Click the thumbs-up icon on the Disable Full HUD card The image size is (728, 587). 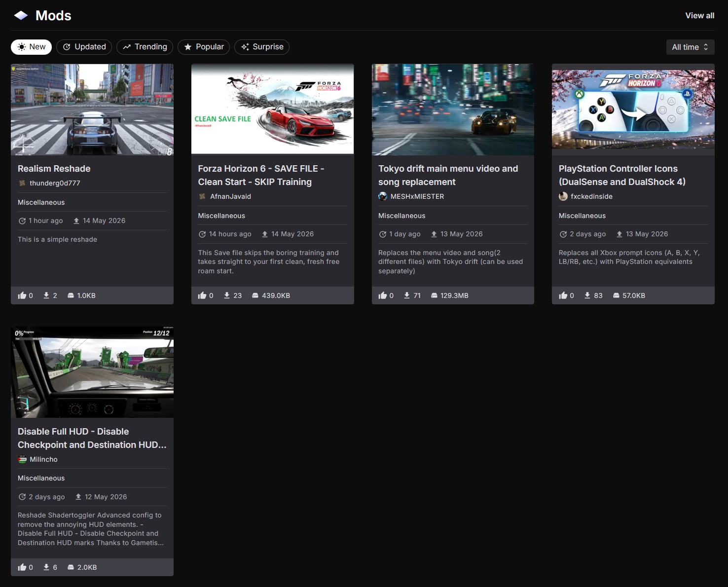[x=22, y=567]
